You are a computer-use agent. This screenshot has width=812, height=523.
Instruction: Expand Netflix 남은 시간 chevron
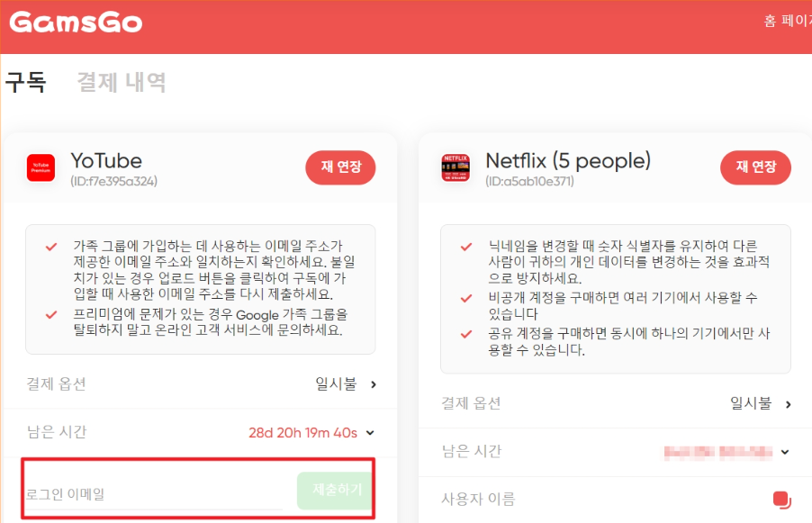point(785,452)
